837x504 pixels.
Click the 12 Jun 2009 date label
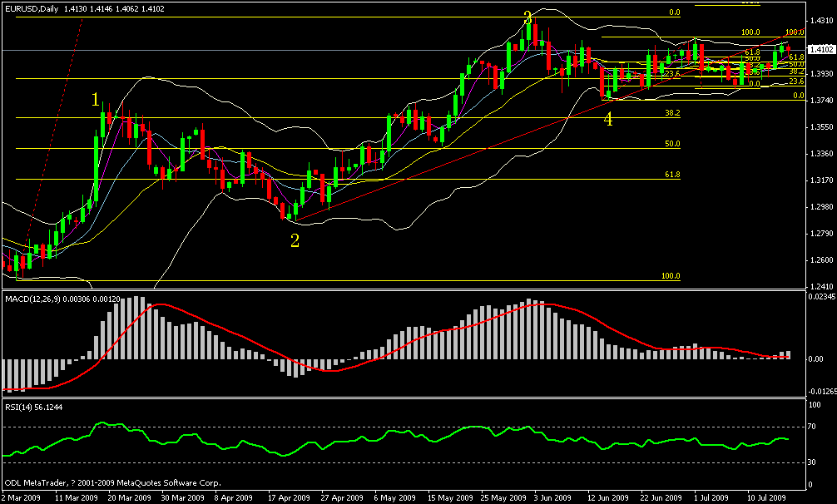[608, 498]
